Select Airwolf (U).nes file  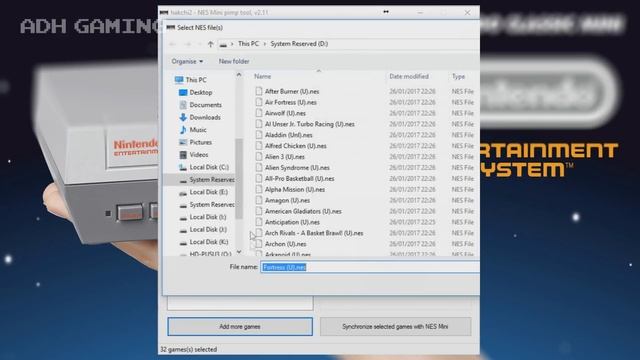coord(285,113)
